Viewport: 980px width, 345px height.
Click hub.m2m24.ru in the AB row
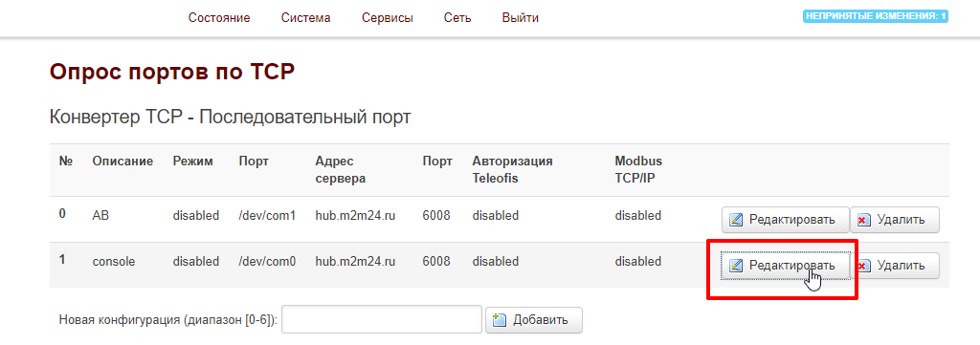click(356, 216)
